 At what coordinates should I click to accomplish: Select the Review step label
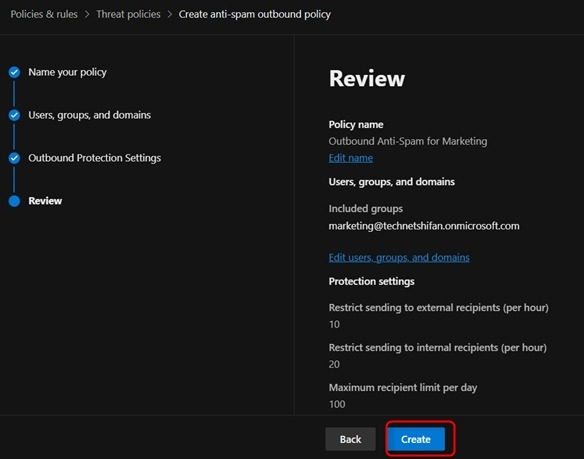(45, 201)
